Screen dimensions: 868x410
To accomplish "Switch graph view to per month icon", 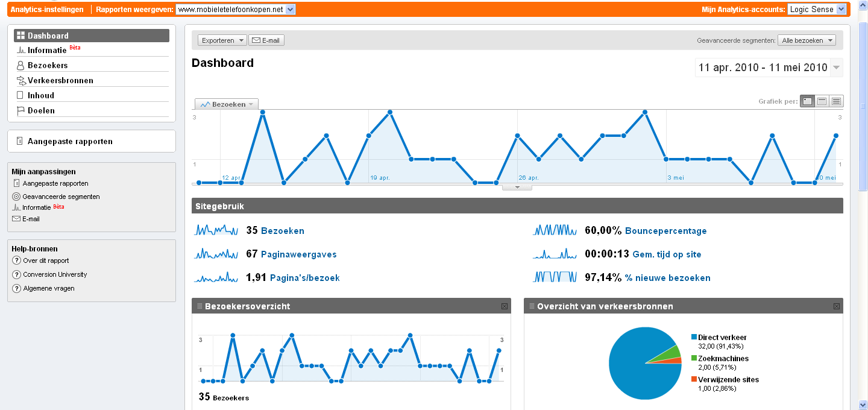I will (836, 101).
